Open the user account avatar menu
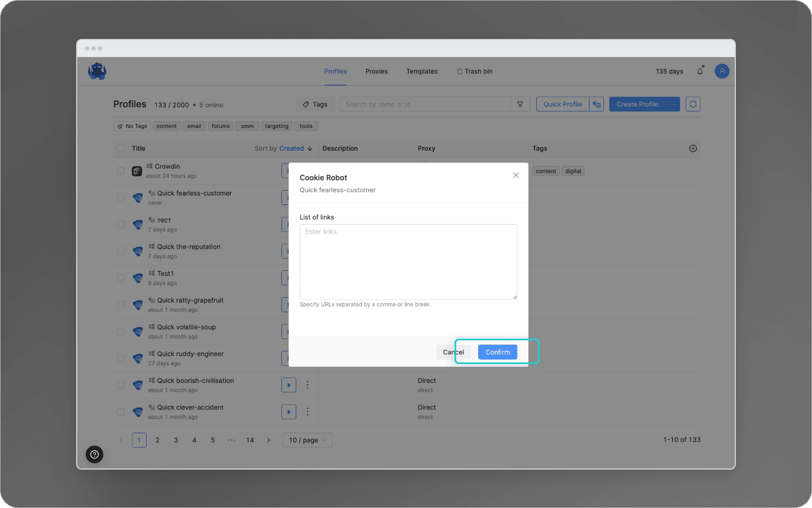 point(722,71)
